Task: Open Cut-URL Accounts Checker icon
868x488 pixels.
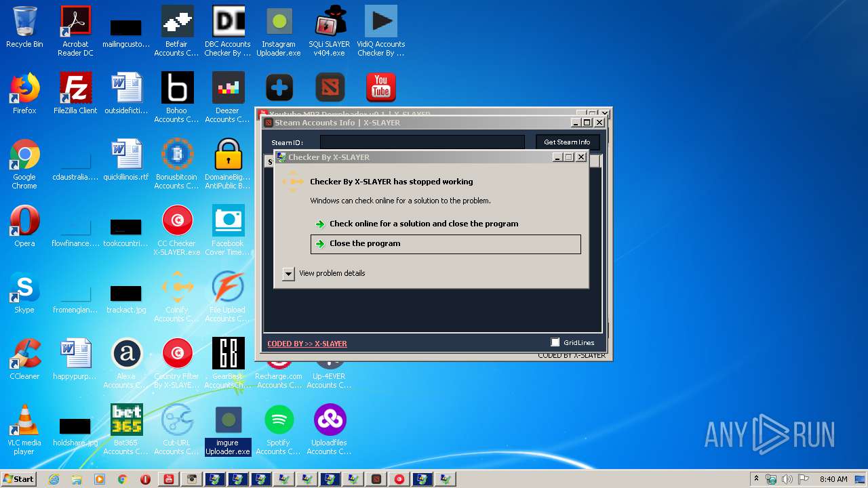Action: pos(177,430)
